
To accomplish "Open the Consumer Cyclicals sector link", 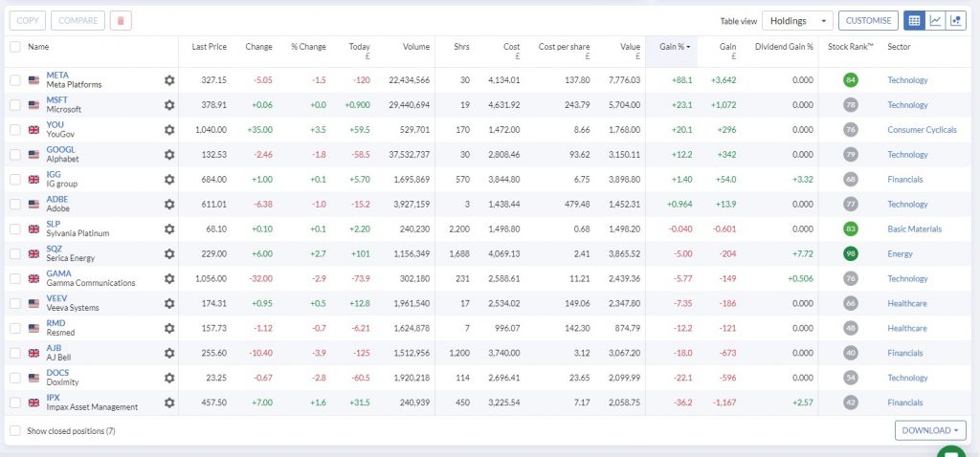I will (x=922, y=130).
